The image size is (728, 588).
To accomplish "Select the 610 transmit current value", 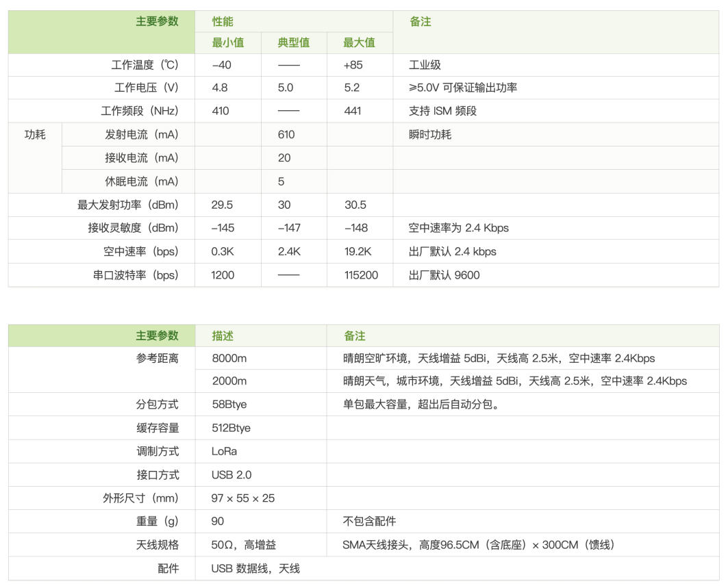I will [286, 135].
